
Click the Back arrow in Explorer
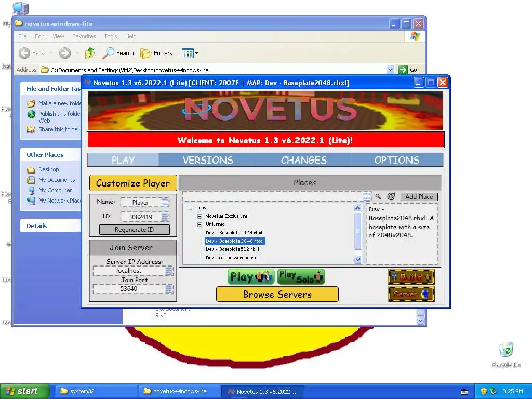[24, 53]
